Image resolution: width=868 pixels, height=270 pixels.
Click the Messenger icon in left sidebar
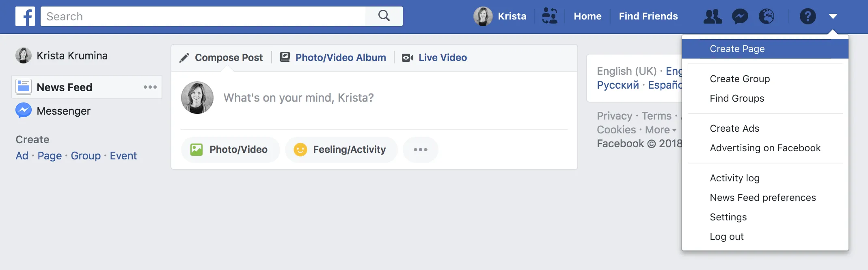pos(24,111)
